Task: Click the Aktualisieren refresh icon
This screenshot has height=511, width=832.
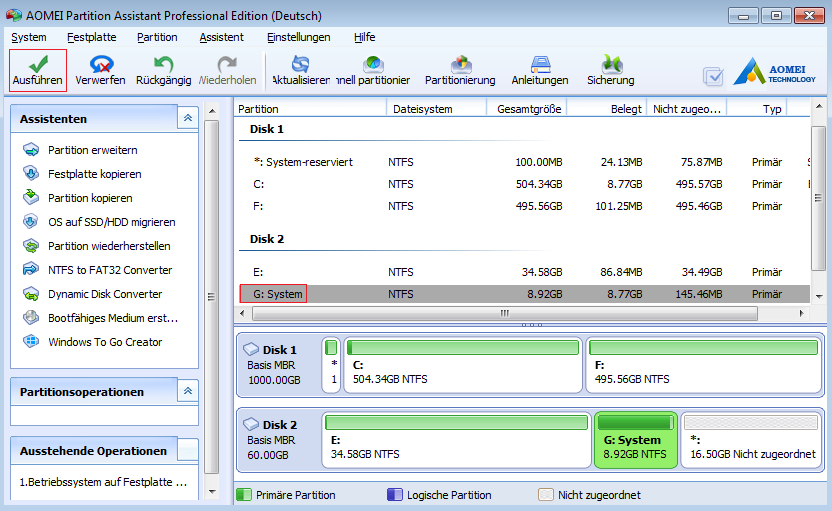Action: coord(301,64)
